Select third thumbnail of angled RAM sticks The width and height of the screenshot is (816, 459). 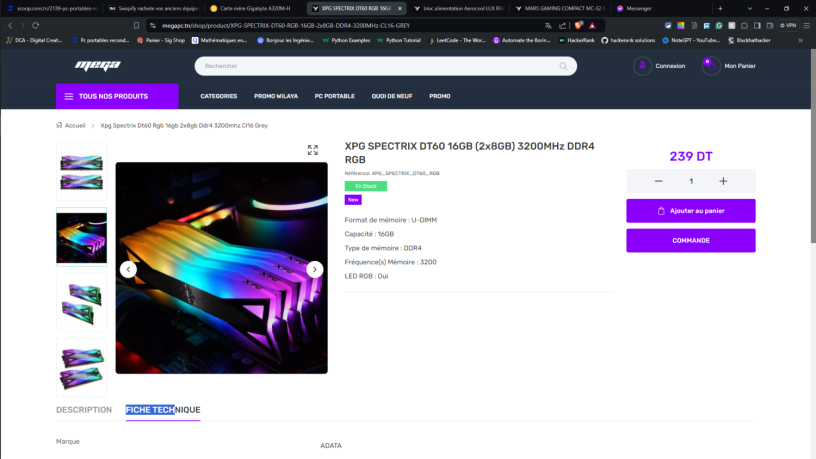pos(81,302)
